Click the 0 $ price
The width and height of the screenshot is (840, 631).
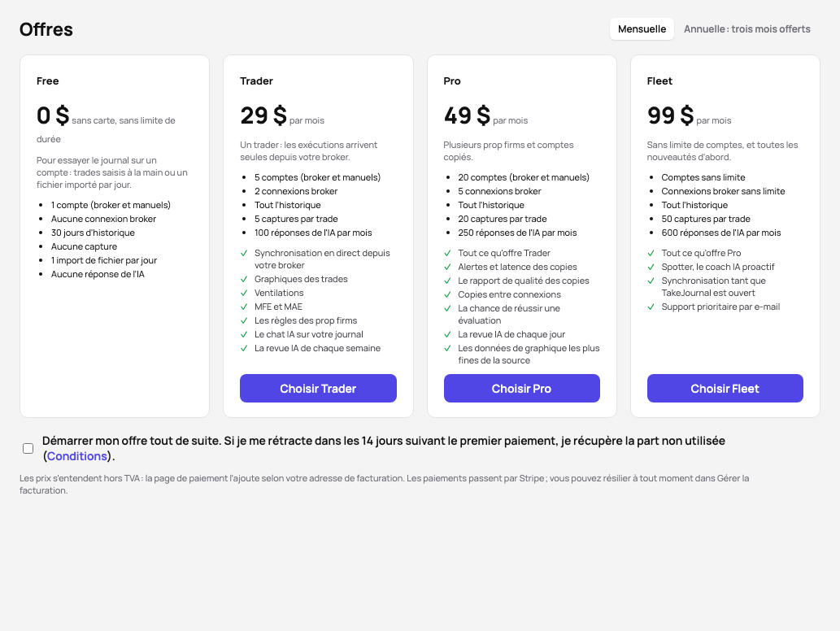53,115
